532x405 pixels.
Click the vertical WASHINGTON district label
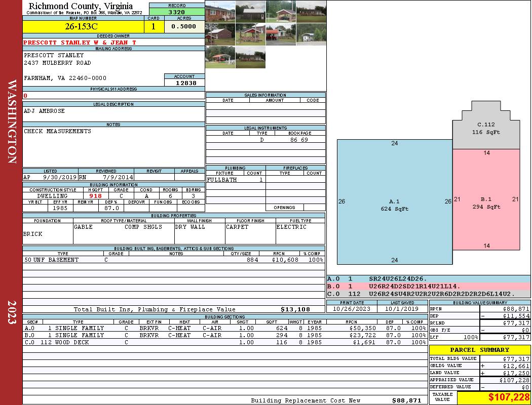click(12, 121)
